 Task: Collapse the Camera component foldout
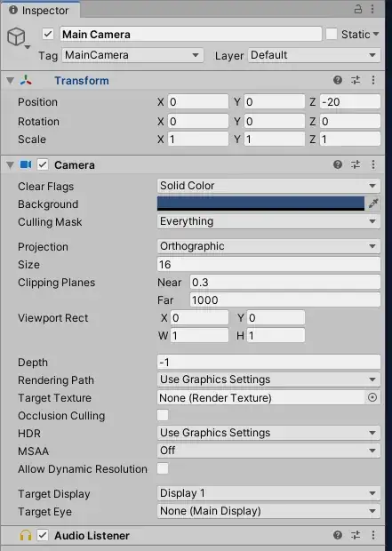click(10, 164)
